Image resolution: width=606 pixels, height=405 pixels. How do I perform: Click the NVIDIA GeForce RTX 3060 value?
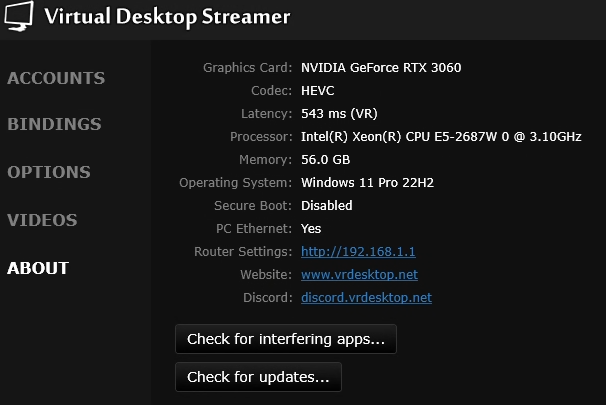[381, 68]
